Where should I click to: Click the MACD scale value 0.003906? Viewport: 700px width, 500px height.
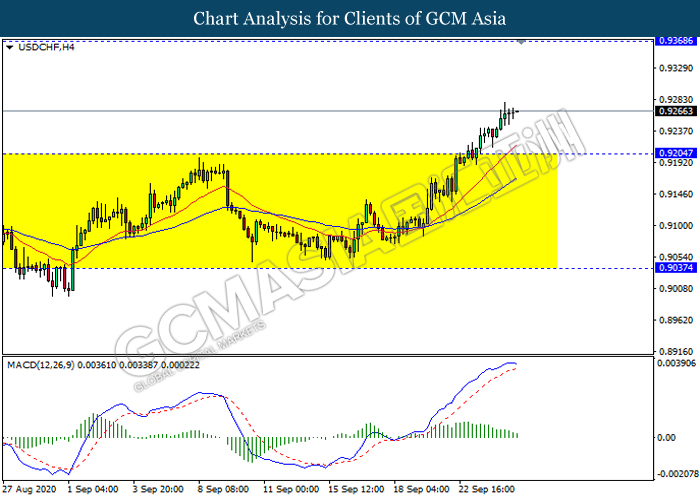pyautogui.click(x=676, y=363)
